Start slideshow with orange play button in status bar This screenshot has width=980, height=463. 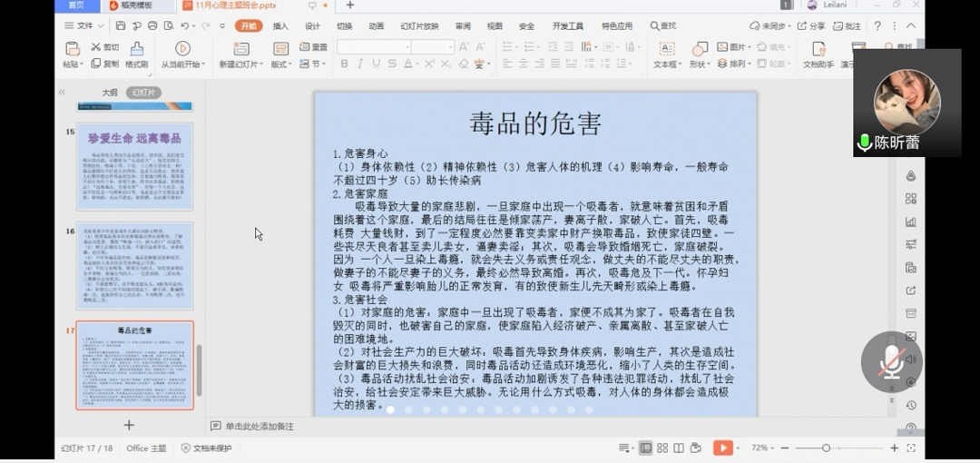coord(722,448)
